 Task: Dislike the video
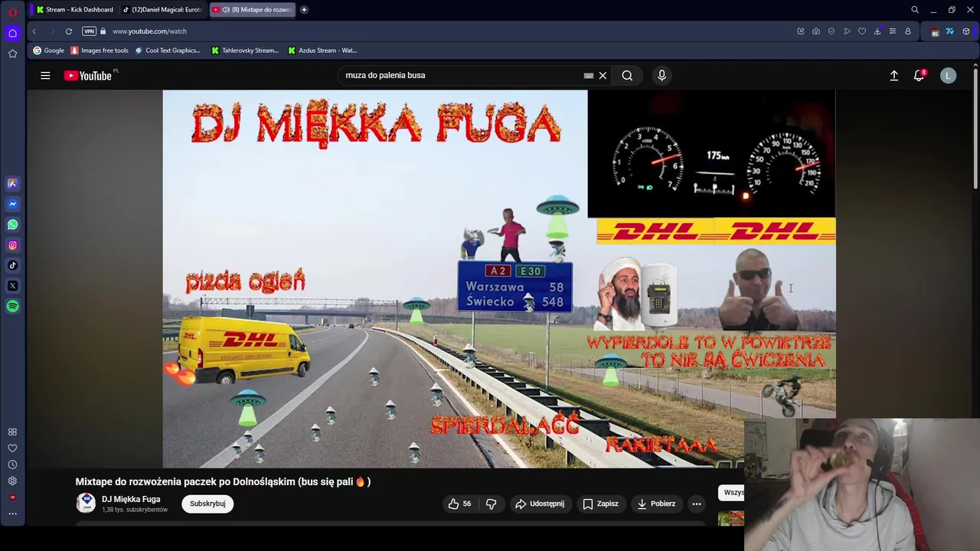click(492, 504)
